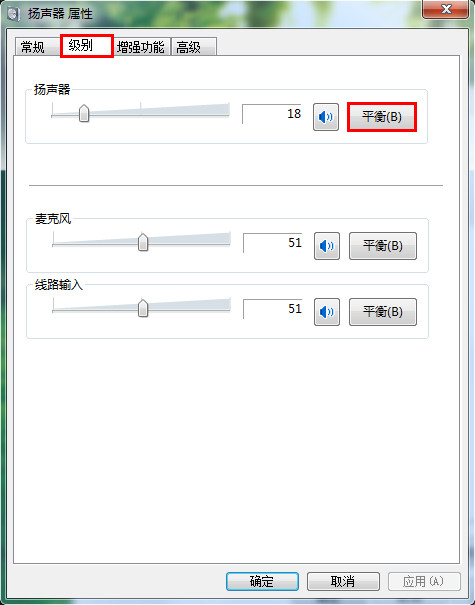Viewport: 475px width, 605px height.
Task: Switch to the 常规 tab
Action: pyautogui.click(x=34, y=47)
